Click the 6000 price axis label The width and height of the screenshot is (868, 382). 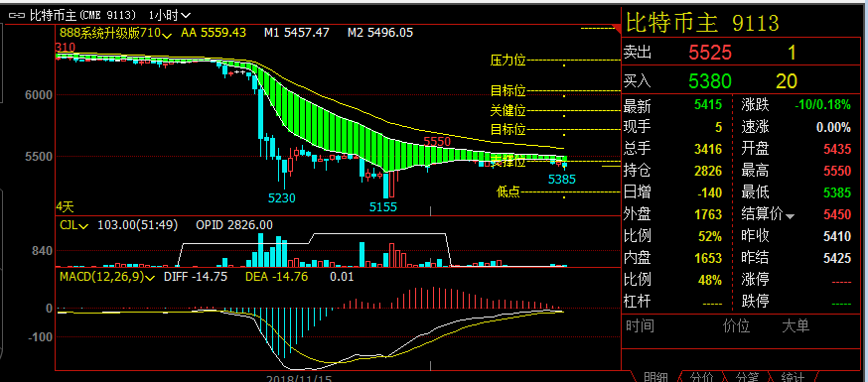point(38,95)
